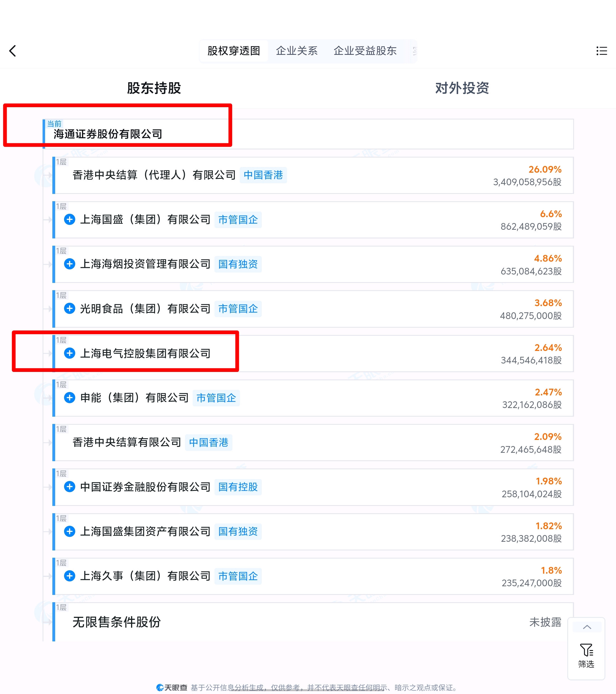Click 市管国企 tag beside 申能（集团）
Image resolution: width=616 pixels, height=694 pixels.
pyautogui.click(x=216, y=398)
